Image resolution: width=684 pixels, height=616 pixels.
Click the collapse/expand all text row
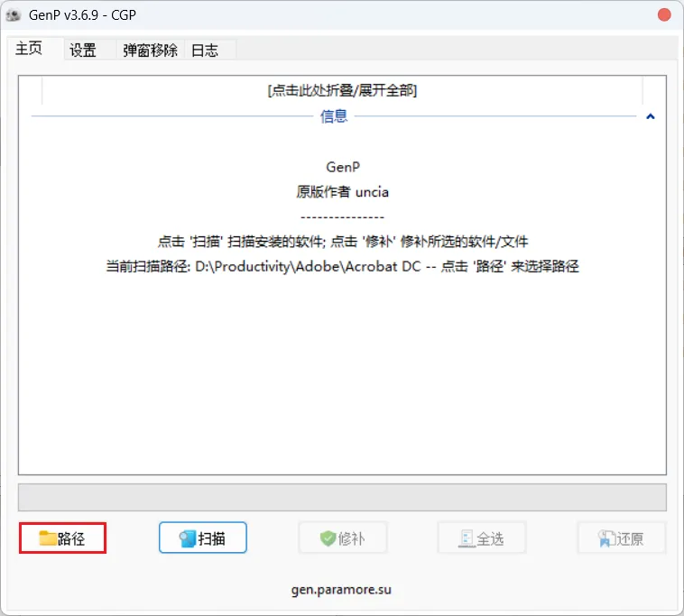click(x=342, y=90)
